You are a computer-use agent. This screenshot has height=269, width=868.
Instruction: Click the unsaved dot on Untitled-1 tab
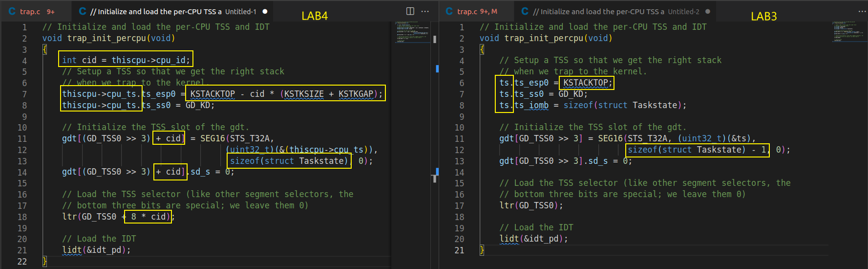[265, 11]
